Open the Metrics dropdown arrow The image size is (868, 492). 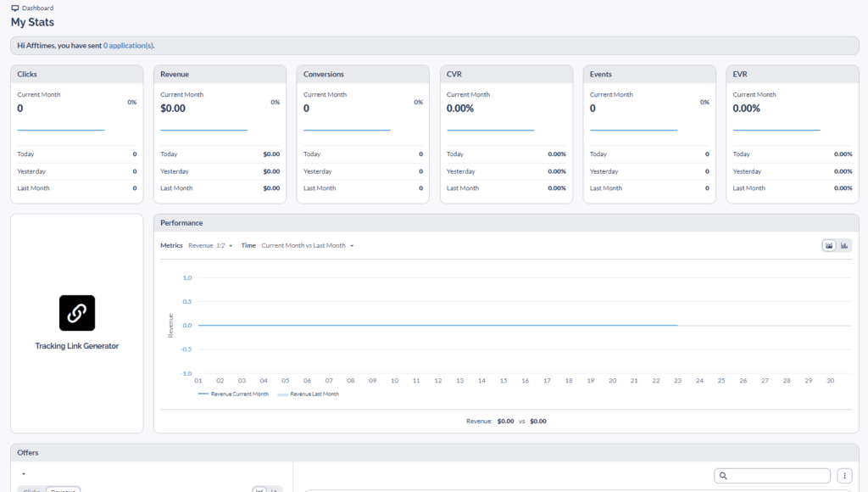pyautogui.click(x=229, y=243)
